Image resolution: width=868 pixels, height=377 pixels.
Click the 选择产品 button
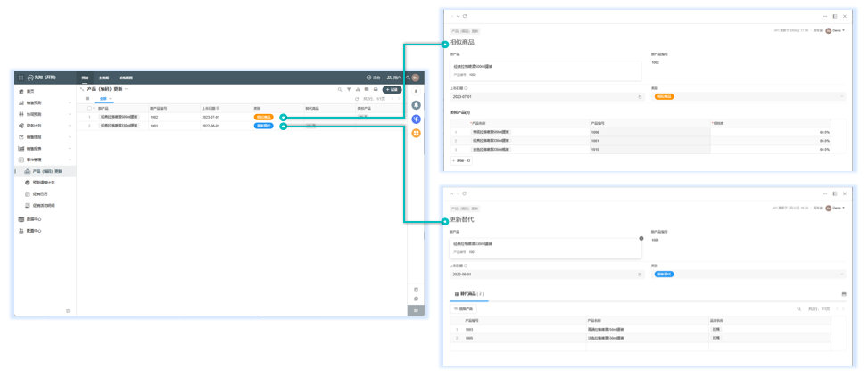(463, 308)
